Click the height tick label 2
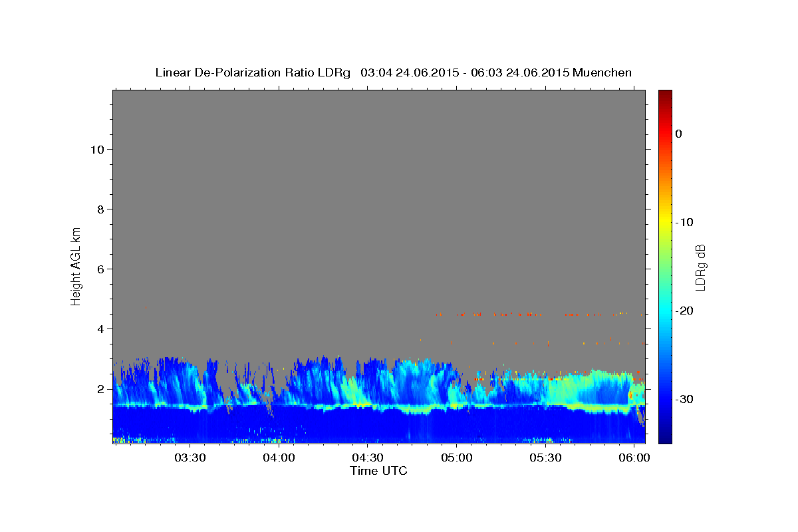 click(101, 389)
